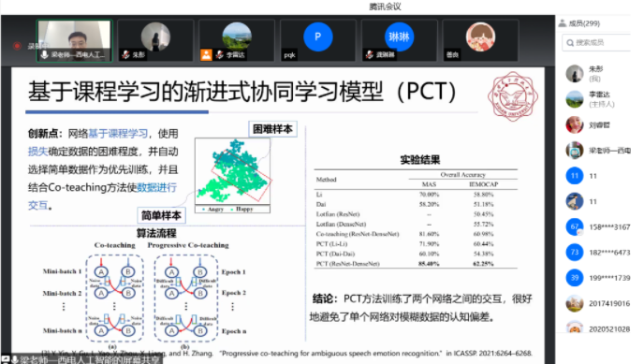Screen dimensions: 644x364
Task: Click member name 158****3167
Action: tap(609, 227)
